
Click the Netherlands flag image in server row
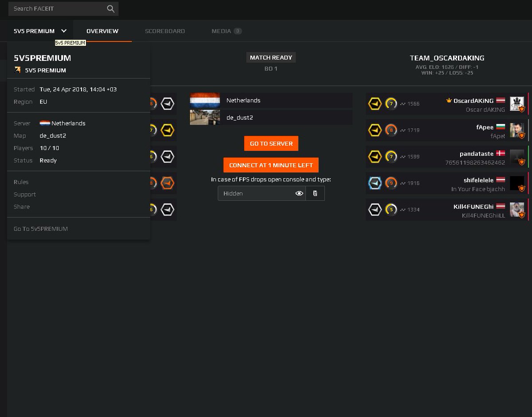205,100
